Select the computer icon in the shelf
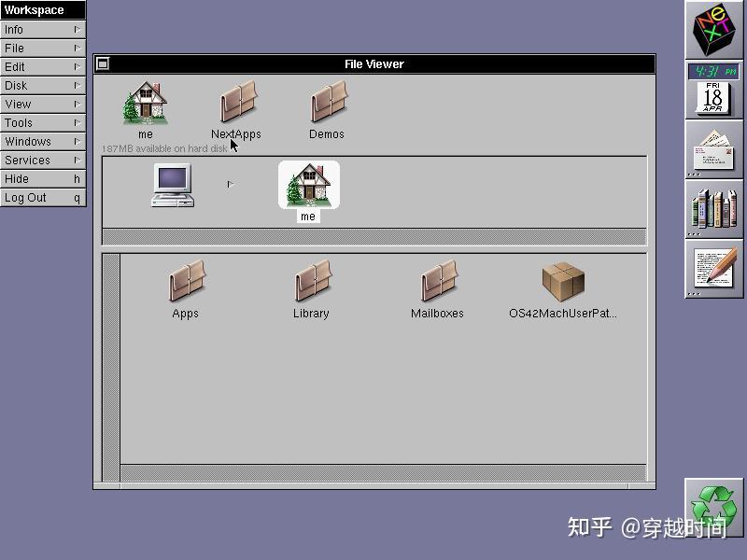 click(173, 185)
